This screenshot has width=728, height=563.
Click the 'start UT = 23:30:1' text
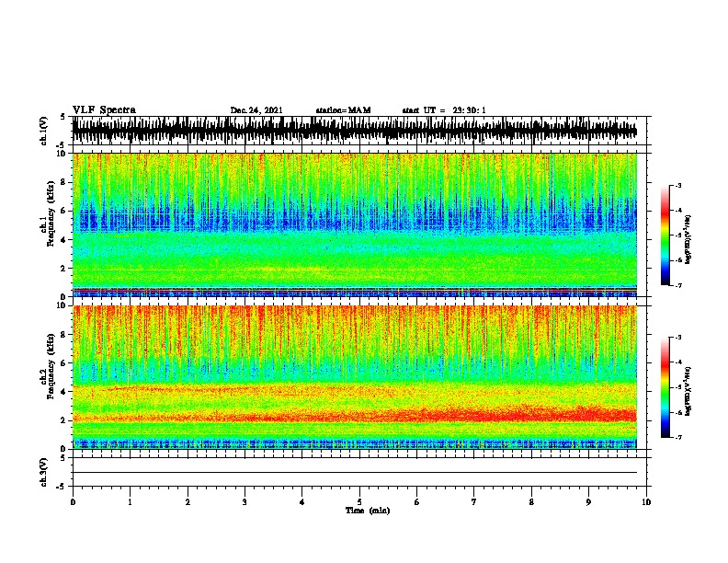[444, 110]
